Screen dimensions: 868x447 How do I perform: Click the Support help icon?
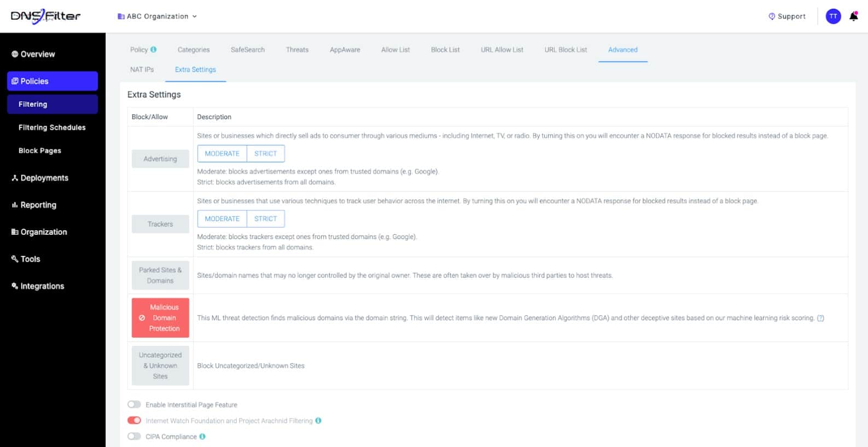(x=772, y=16)
